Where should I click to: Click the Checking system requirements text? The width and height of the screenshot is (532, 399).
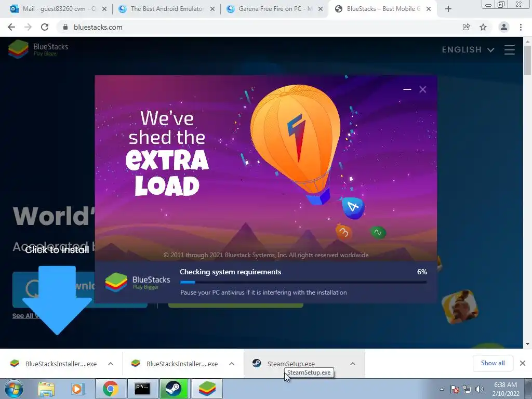pyautogui.click(x=230, y=272)
